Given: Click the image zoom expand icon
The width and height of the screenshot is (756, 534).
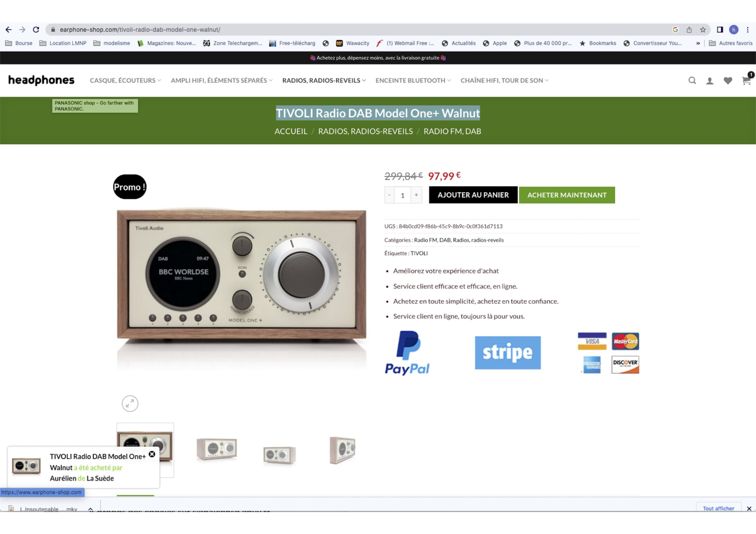Looking at the screenshot, I should pos(130,403).
